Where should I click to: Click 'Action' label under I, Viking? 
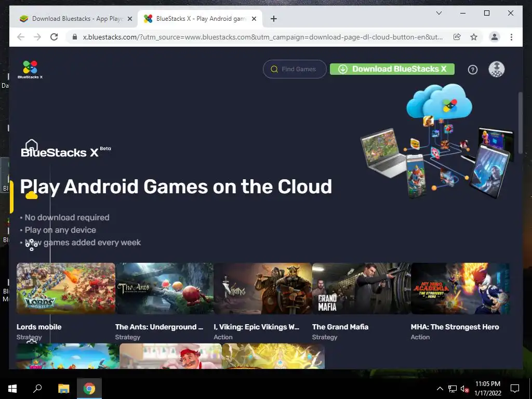tap(223, 337)
